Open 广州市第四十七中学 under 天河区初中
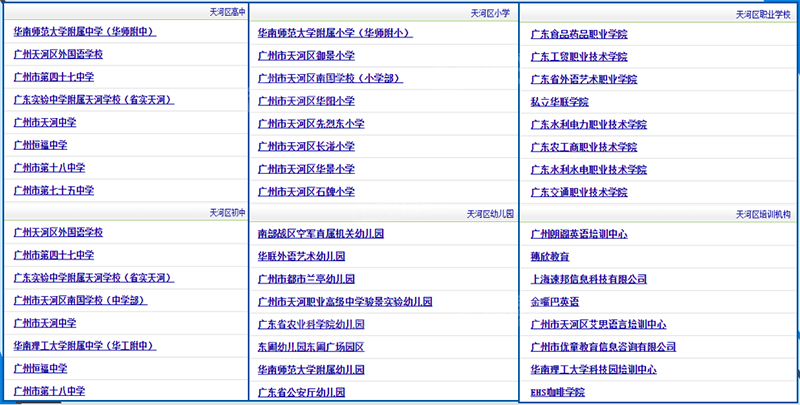Image resolution: width=800 pixels, height=405 pixels. pyautogui.click(x=54, y=255)
